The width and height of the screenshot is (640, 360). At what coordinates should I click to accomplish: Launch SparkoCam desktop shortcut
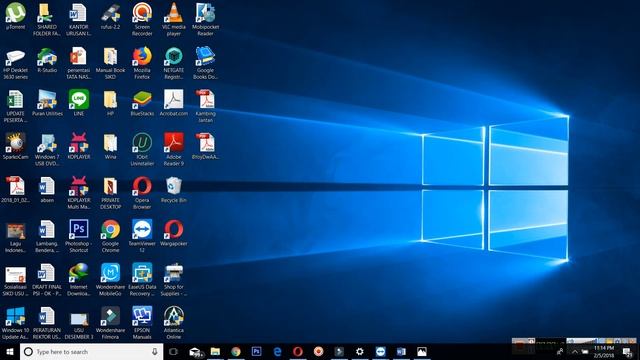[x=16, y=147]
